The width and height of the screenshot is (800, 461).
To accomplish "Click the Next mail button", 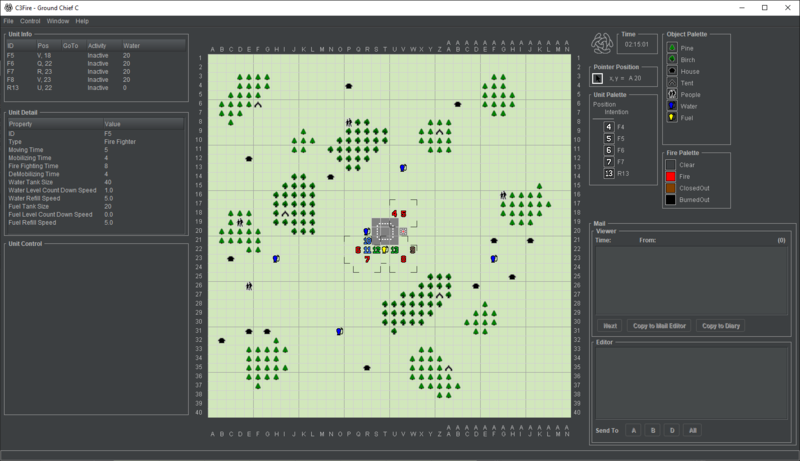I will [608, 326].
